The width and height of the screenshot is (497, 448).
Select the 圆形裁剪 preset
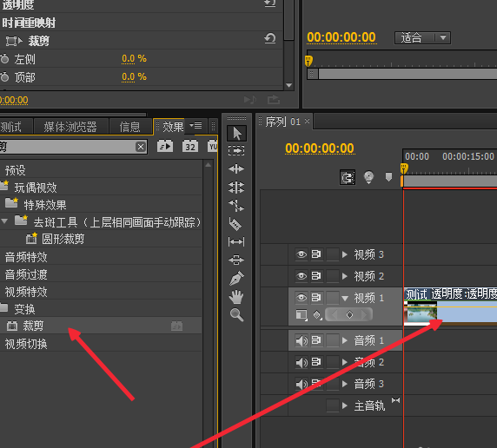(63, 239)
